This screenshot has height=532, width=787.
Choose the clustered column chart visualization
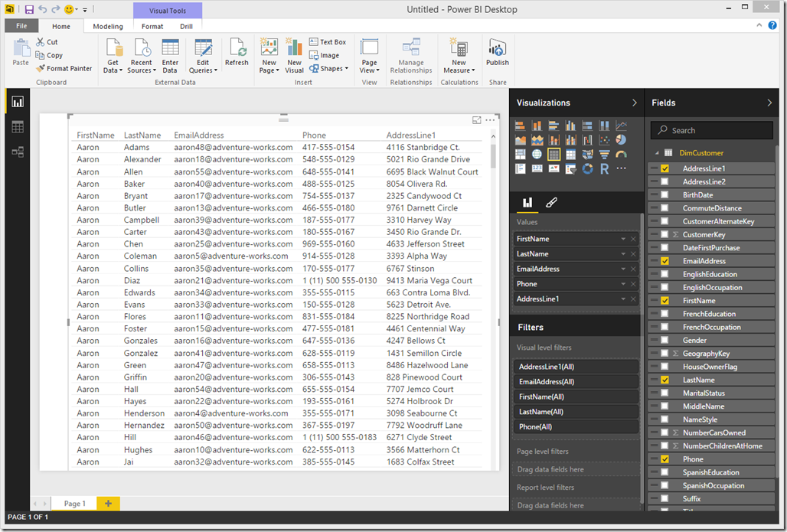pyautogui.click(x=570, y=126)
